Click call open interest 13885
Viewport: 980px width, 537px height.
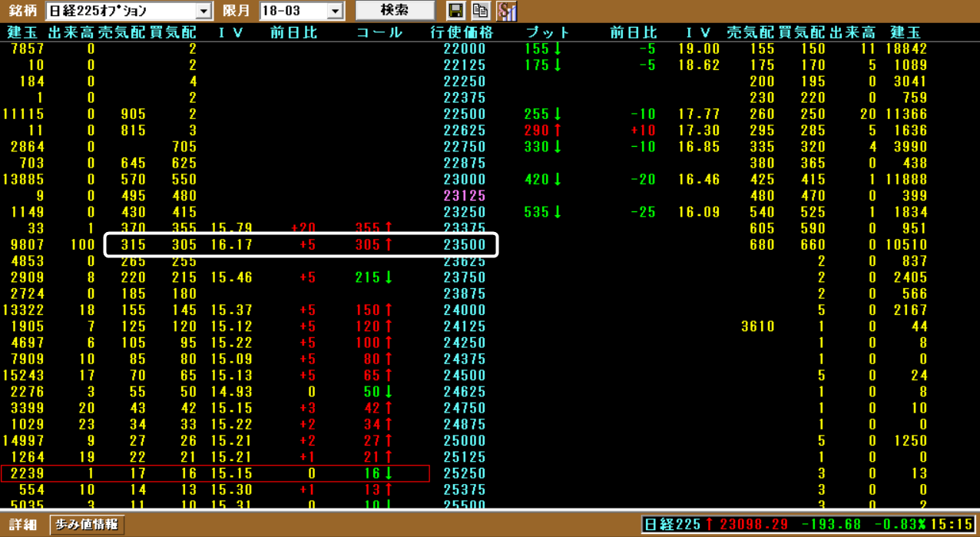pos(23,180)
